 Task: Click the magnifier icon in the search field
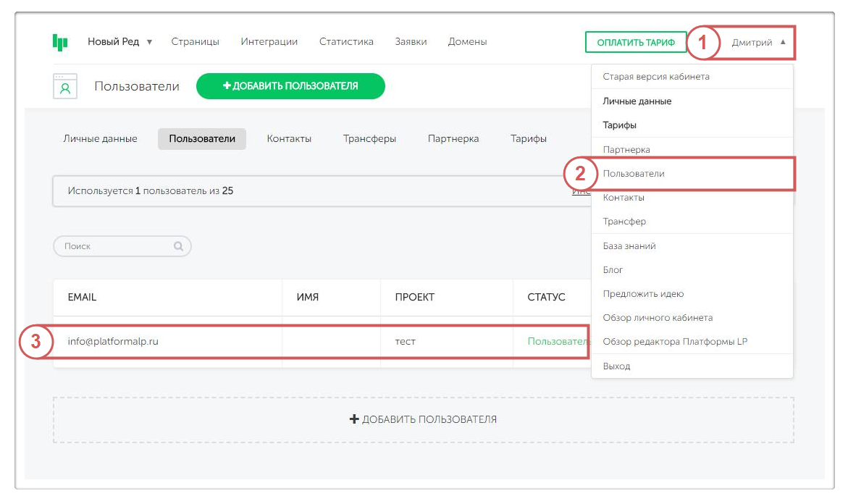point(178,246)
